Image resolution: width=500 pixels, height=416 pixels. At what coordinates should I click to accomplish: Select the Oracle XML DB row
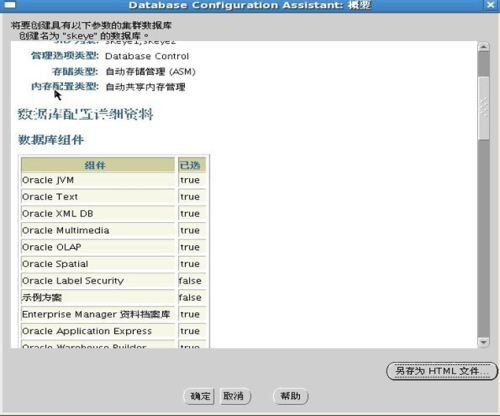[x=113, y=213]
